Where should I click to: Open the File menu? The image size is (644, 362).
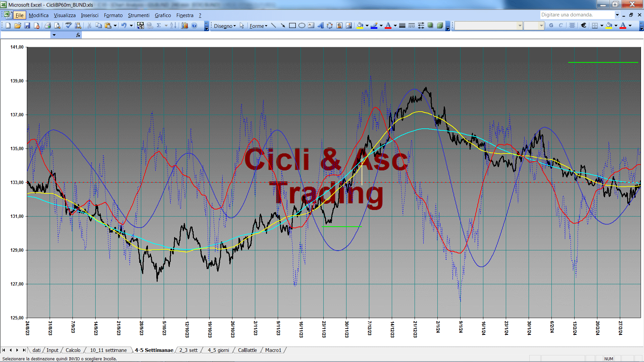point(19,15)
